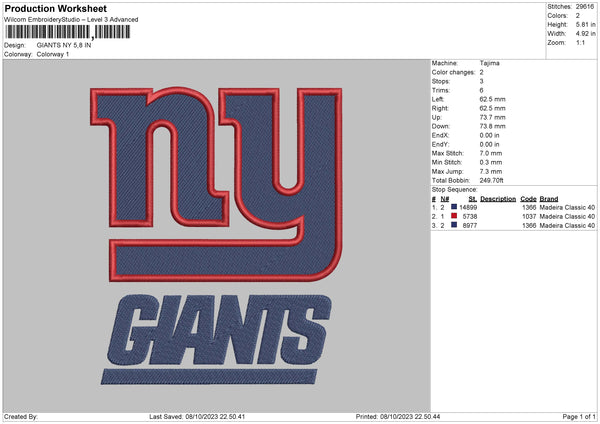Viewport: 600px width, 424px height.
Task: Click stitch count 5738 in row 2
Action: click(x=470, y=217)
